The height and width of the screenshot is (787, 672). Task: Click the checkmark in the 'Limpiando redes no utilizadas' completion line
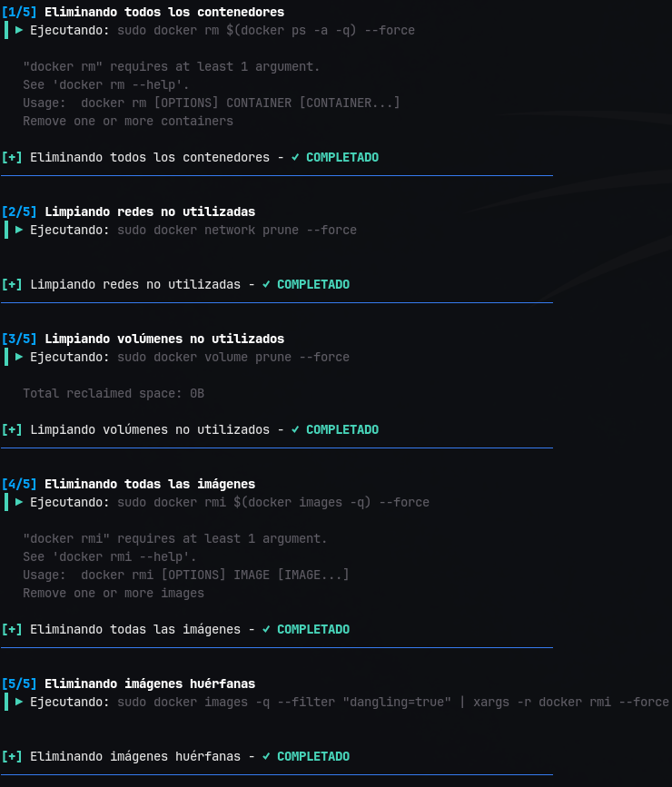[266, 284]
